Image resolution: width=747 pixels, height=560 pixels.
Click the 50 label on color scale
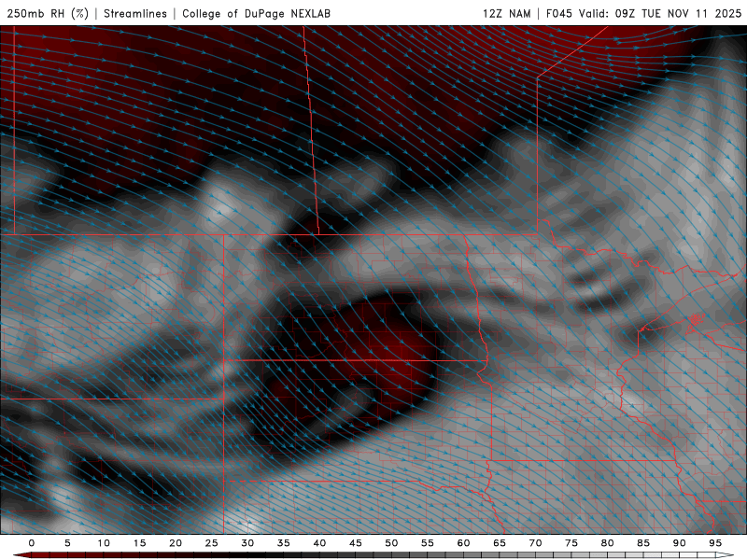391,543
